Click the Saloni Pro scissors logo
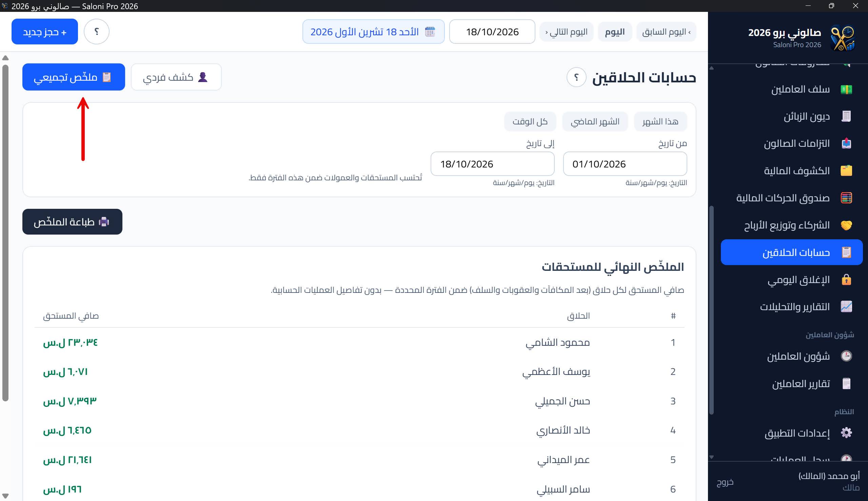The image size is (868, 501). 842,38
